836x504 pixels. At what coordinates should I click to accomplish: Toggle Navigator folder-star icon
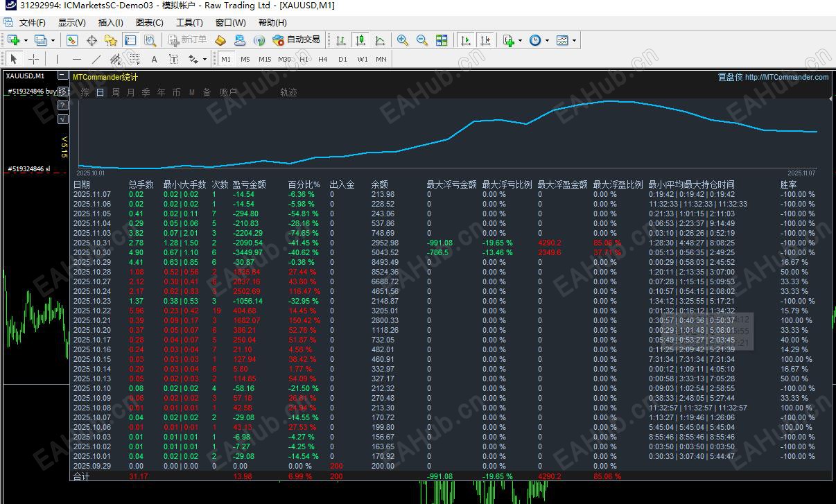(110, 40)
